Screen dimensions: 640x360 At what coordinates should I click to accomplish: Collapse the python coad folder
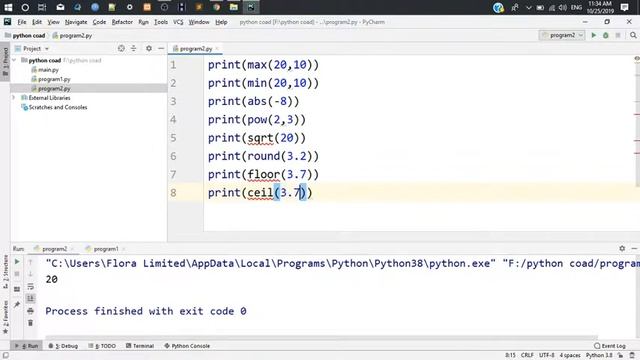tap(14, 60)
